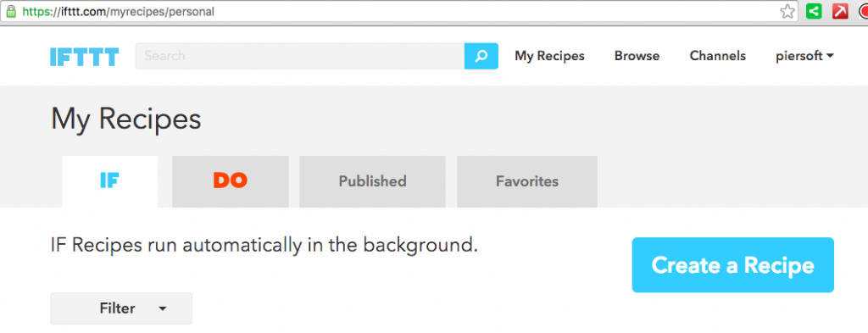This screenshot has width=868, height=333.
Task: Show the Published recipes tab
Action: coord(373,181)
